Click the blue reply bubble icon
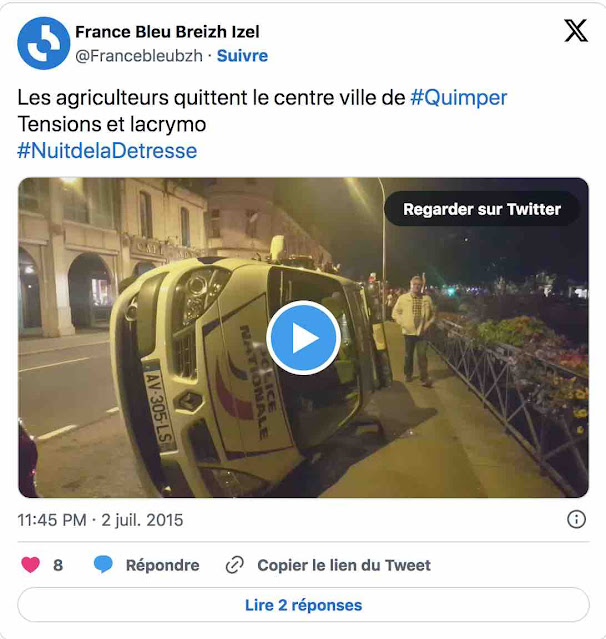606x639 pixels. tap(103, 565)
